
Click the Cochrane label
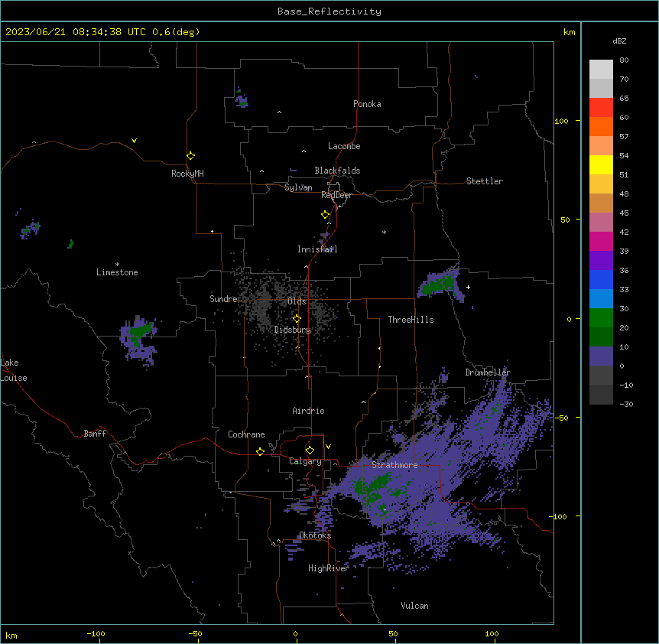tap(246, 434)
